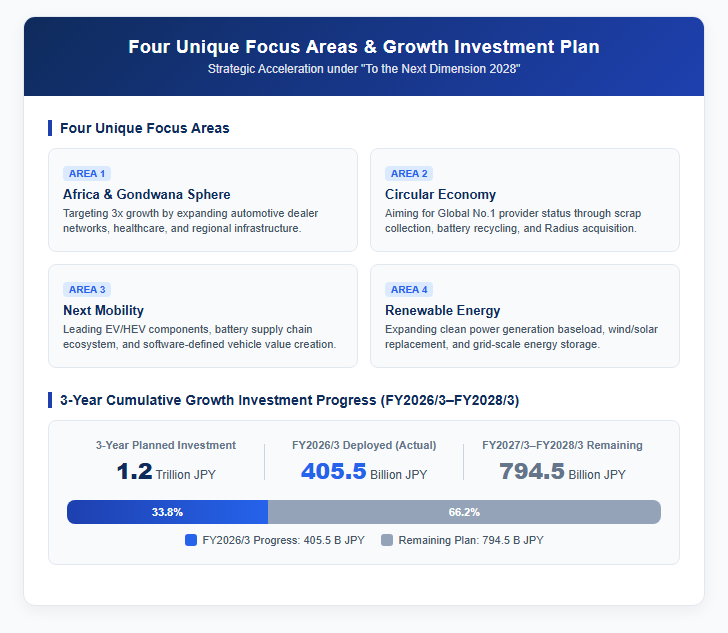Viewport: 728px width, 633px height.
Task: Select the "3-Year Cumulative Growth Investment Progress" heading
Action: pos(290,400)
